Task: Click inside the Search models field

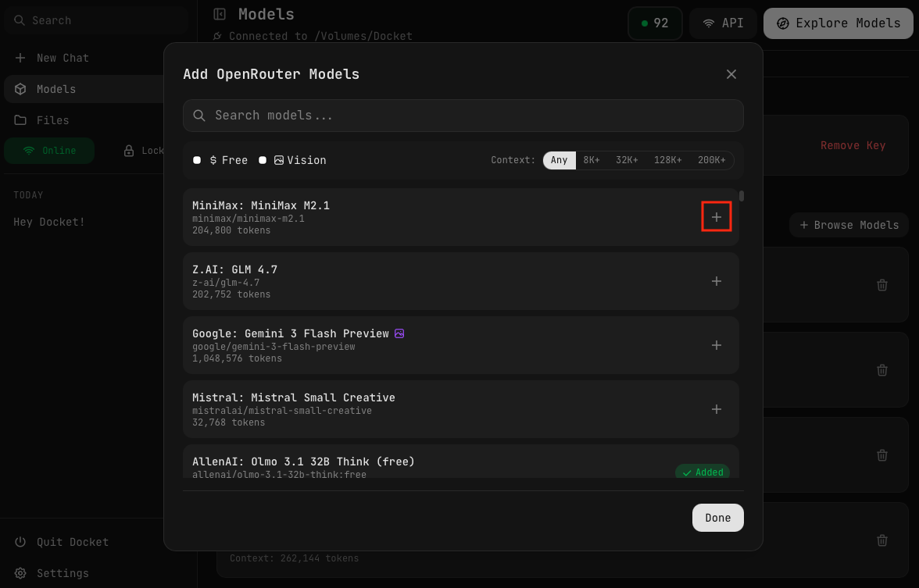Action: 463,115
